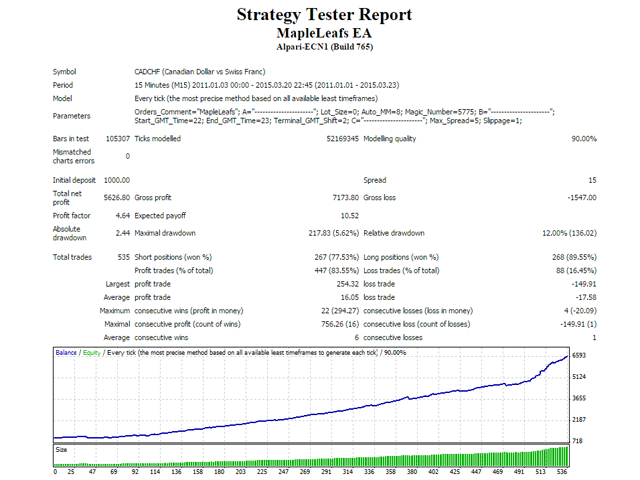
Task: Click the Start_GMT_Time parameters line
Action: pos(328,121)
